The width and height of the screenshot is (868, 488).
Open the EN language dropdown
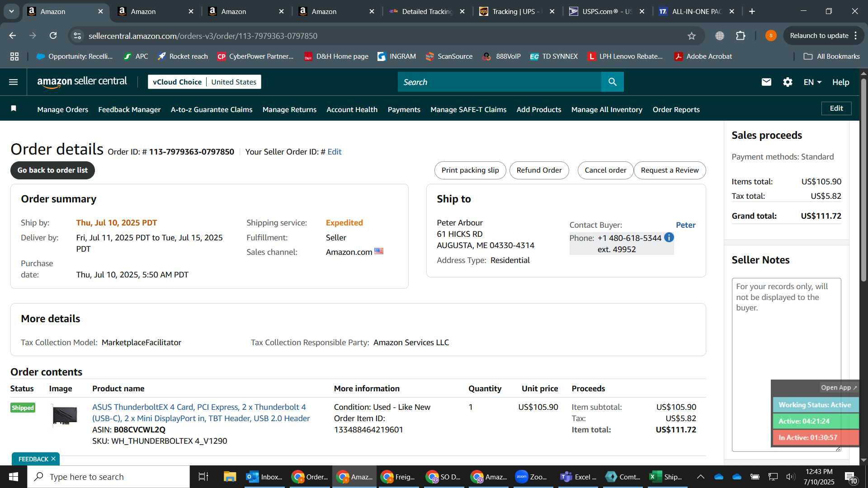(x=812, y=82)
